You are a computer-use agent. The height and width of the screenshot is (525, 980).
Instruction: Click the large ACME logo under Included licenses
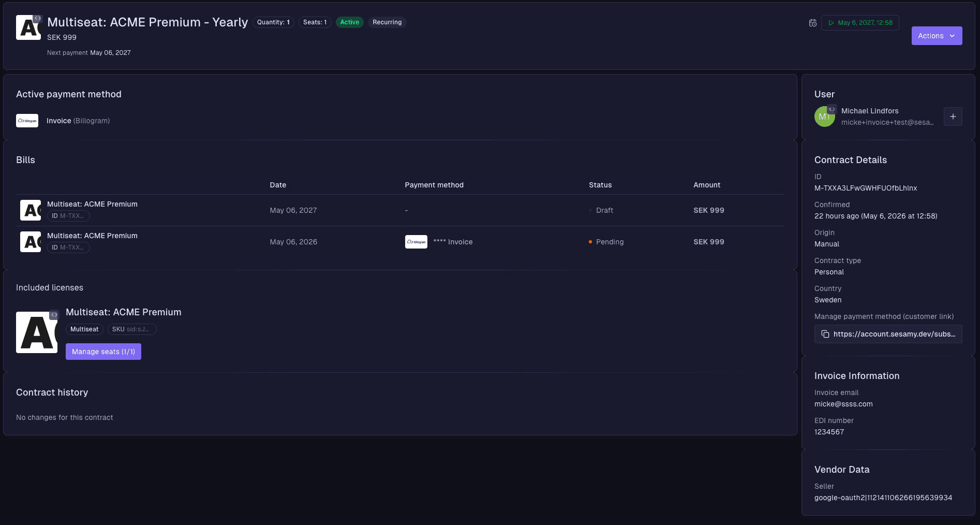(x=37, y=332)
